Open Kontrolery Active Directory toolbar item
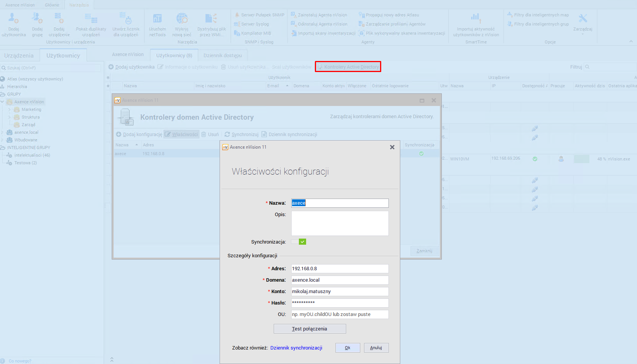The image size is (637, 364). (x=348, y=67)
